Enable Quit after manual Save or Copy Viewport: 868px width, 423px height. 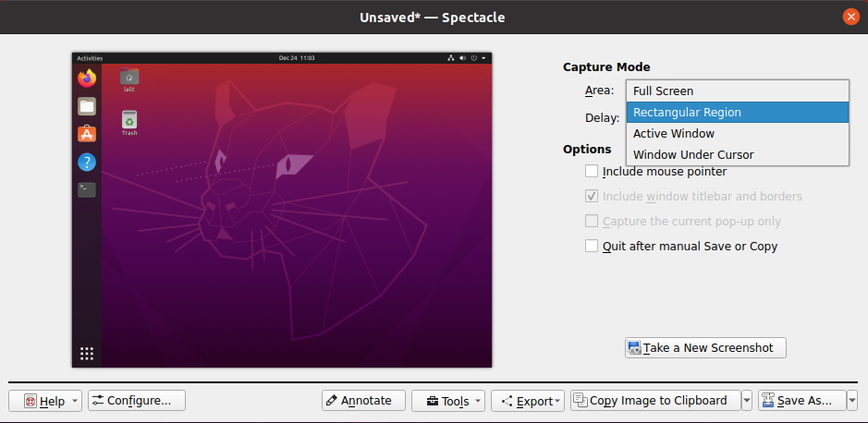(x=592, y=246)
